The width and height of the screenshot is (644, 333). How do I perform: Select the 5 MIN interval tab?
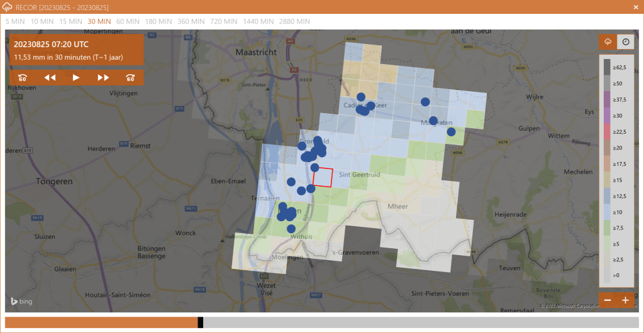click(x=16, y=21)
